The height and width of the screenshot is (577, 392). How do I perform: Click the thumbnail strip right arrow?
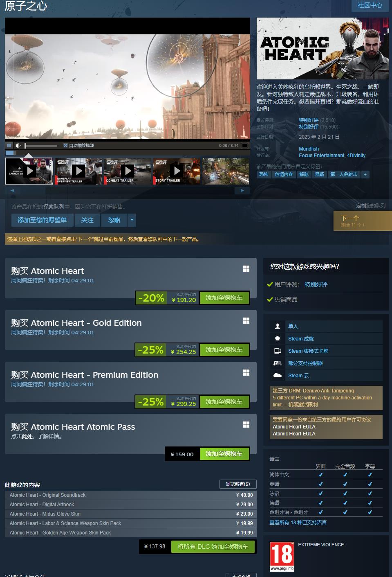point(242,190)
